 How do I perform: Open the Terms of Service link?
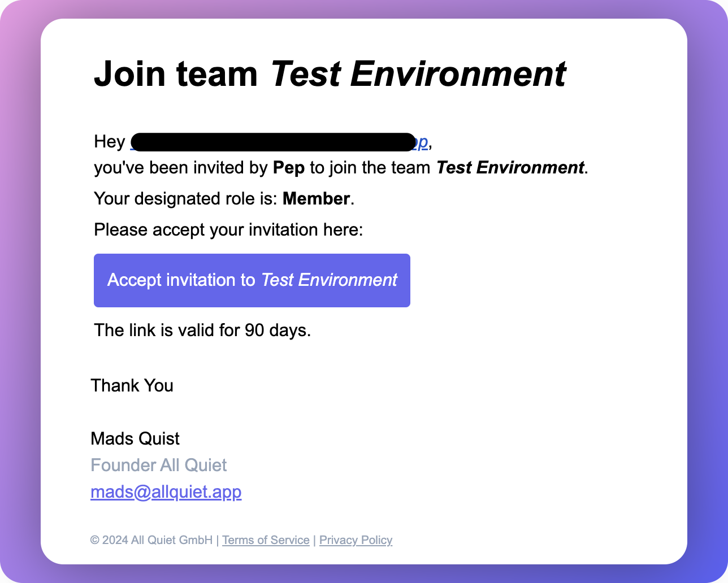pyautogui.click(x=266, y=540)
